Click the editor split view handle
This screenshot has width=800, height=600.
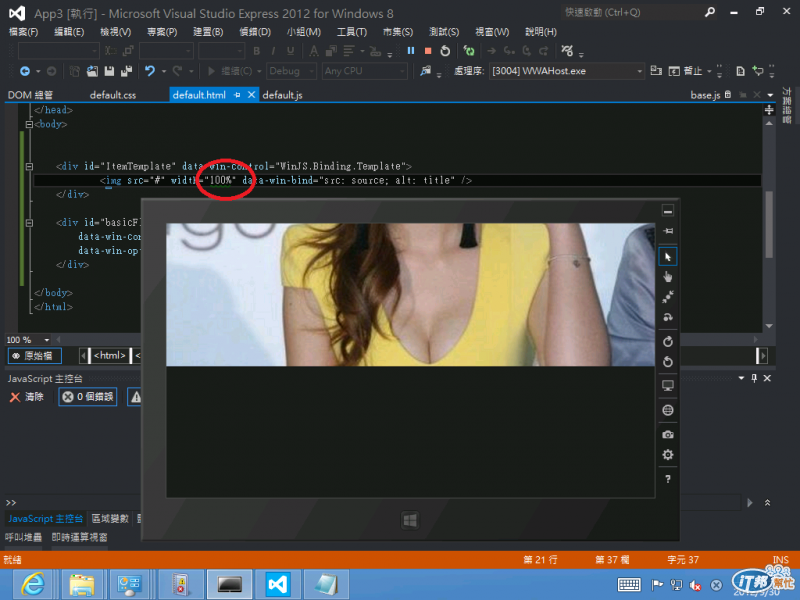(769, 110)
